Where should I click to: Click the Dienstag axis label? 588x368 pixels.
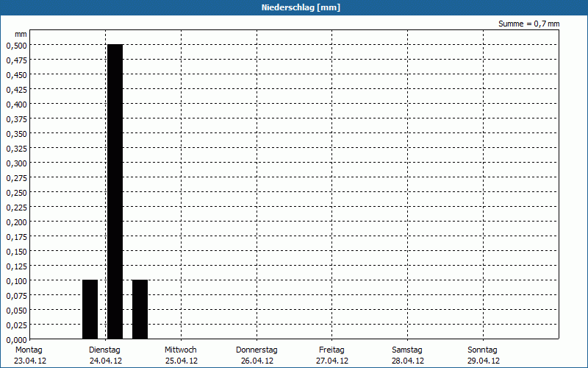click(104, 350)
